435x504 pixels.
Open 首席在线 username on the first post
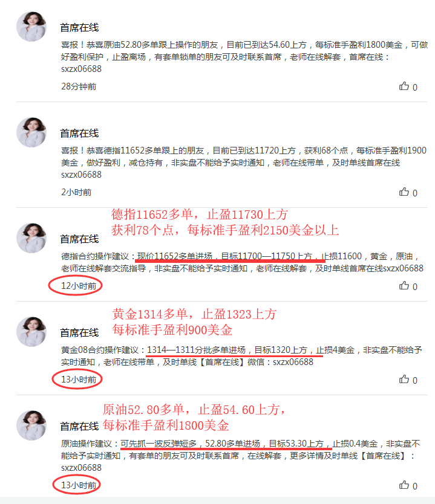point(79,28)
